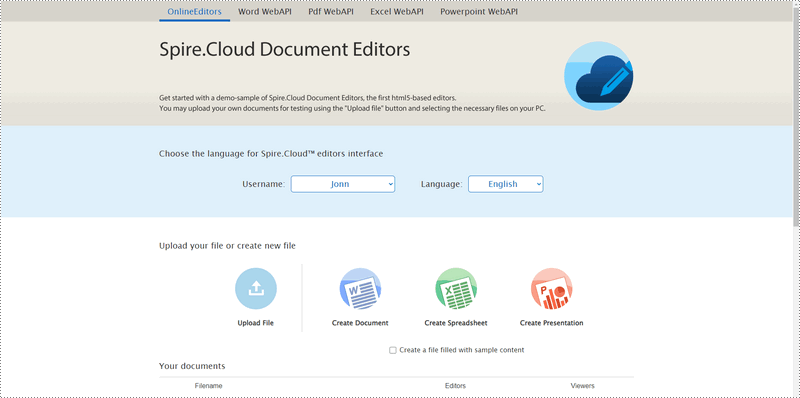Click the Upload File arrow icon
Screen dimensions: 800x398
256,289
